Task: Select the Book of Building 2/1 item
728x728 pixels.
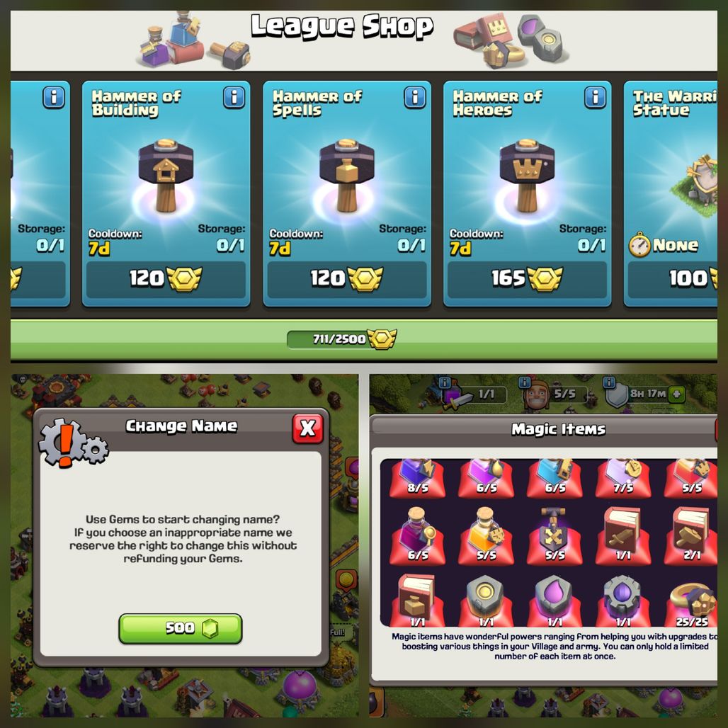Action: pos(691,535)
